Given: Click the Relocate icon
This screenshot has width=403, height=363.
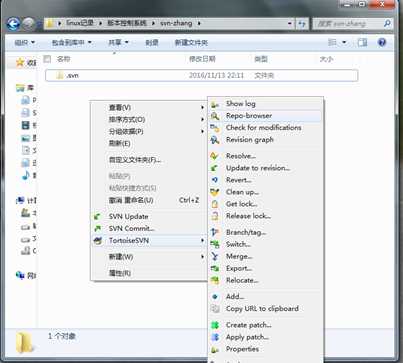Looking at the screenshot, I should click(215, 280).
